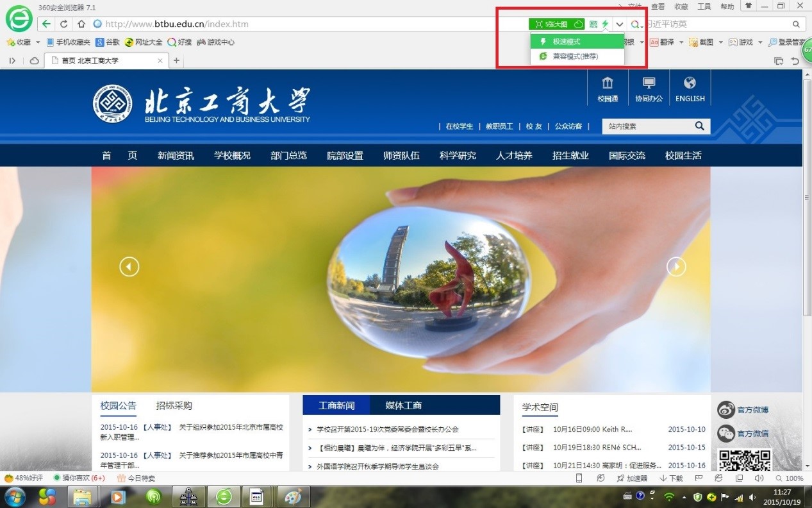Expand the address bar dropdown chevron
The width and height of the screenshot is (812, 508).
pyautogui.click(x=620, y=24)
